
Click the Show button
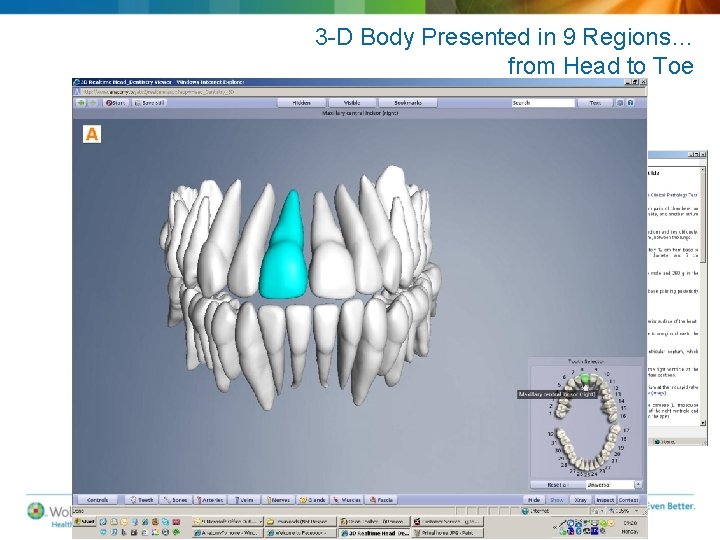(x=557, y=500)
